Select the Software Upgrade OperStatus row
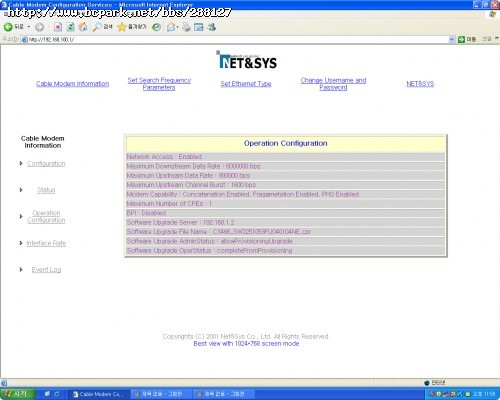Screen dimensions: 500x400 [x=285, y=250]
